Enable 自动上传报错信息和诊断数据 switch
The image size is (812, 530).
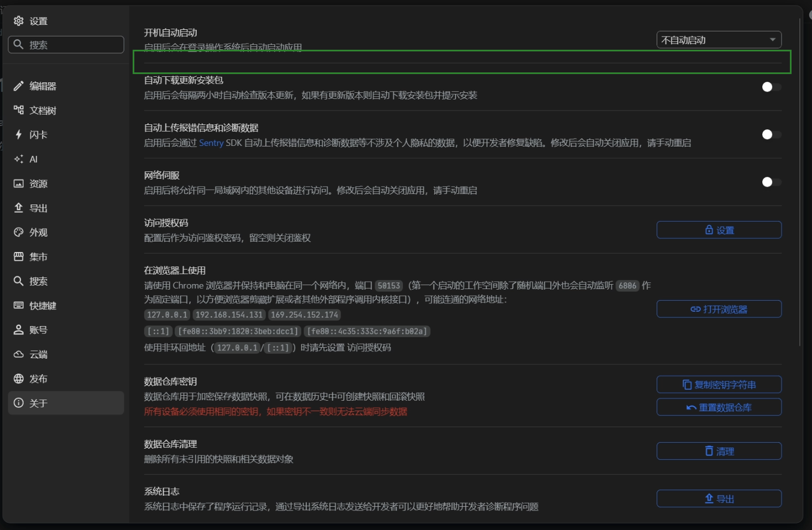[x=772, y=134]
